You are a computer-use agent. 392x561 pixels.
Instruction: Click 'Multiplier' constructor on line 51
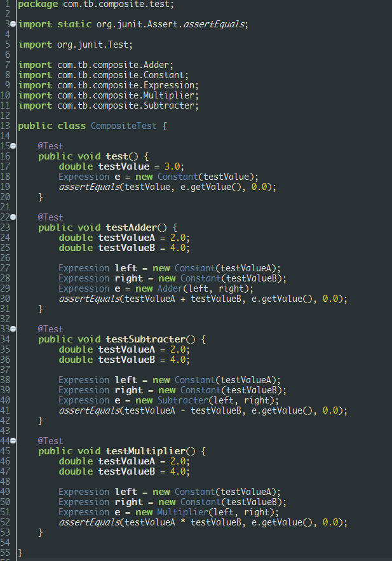(x=182, y=512)
